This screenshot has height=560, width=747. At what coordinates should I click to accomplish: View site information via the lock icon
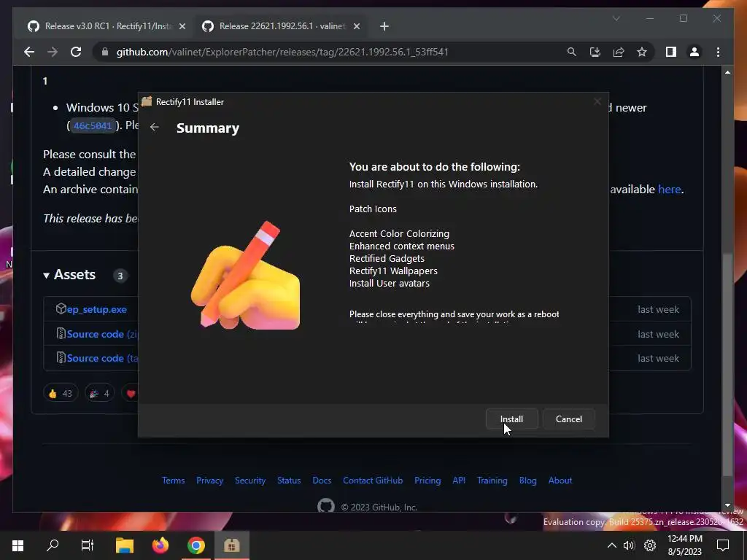pos(105,52)
